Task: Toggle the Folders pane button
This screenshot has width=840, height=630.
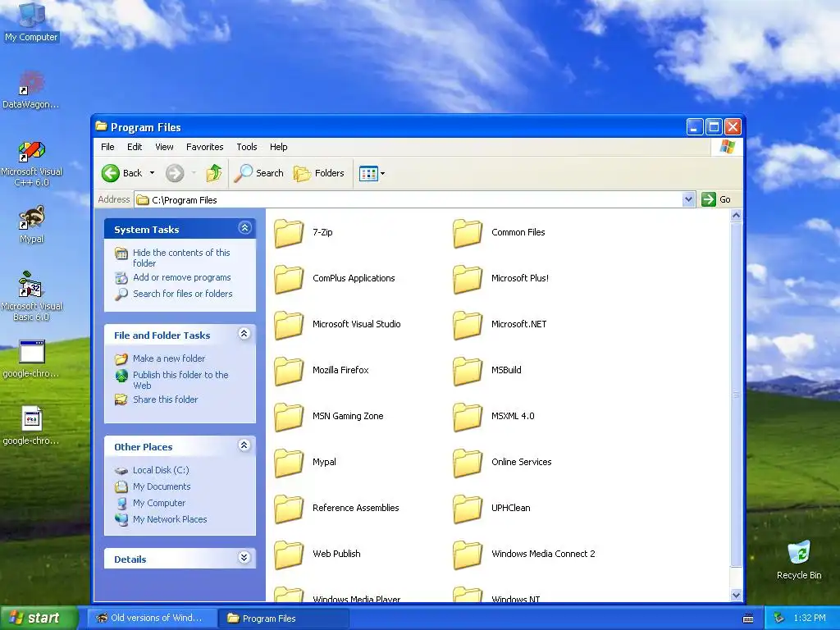Action: (319, 173)
